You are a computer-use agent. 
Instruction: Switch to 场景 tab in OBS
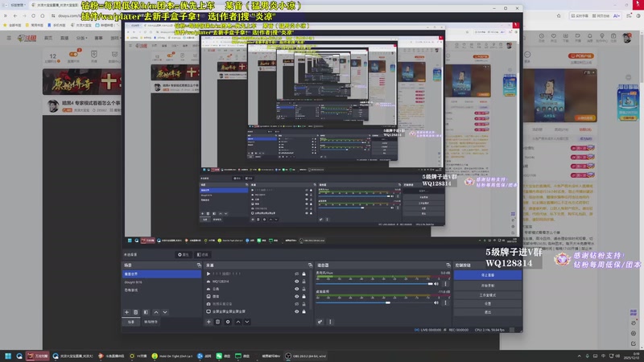coord(131,323)
